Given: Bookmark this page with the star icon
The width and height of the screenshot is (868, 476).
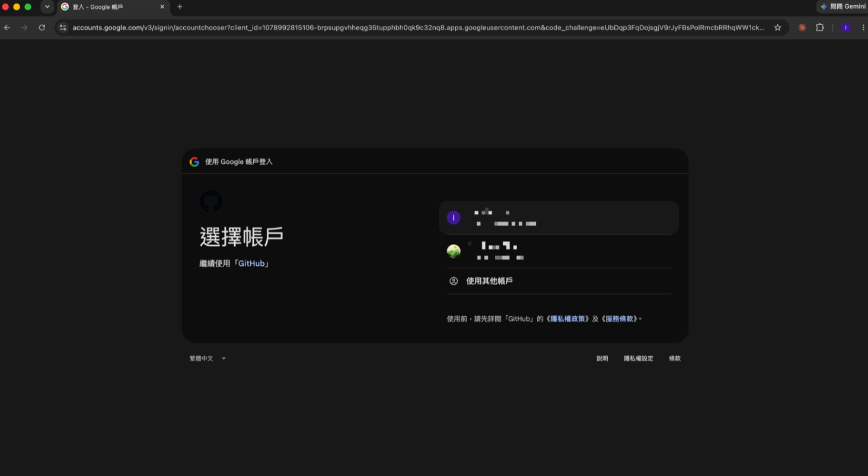Looking at the screenshot, I should click(778, 27).
